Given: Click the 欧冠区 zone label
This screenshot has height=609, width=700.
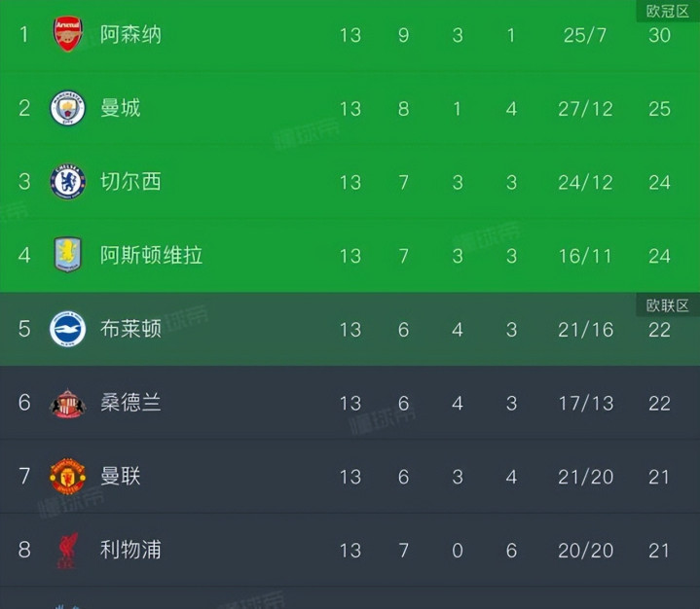Looking at the screenshot, I should pyautogui.click(x=668, y=11).
